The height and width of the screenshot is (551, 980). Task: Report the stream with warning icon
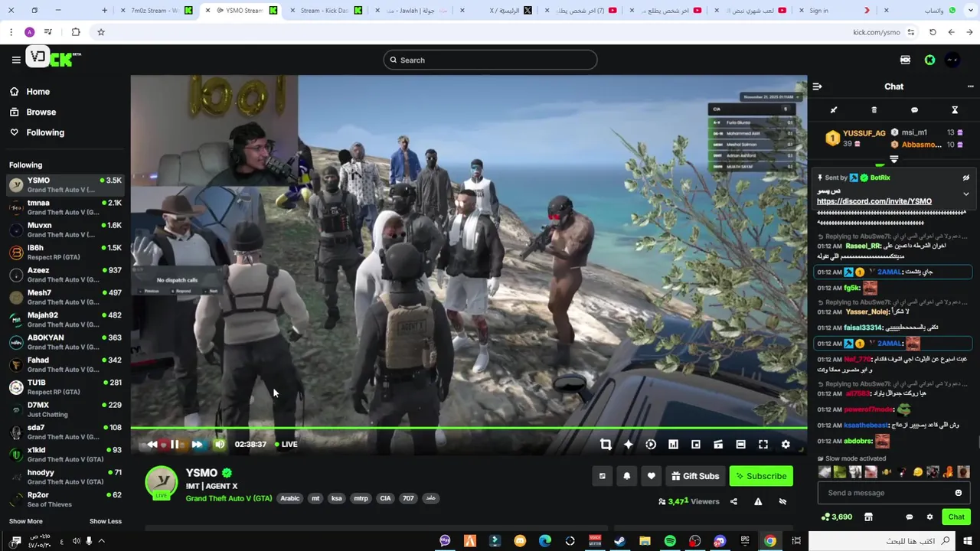pos(758,501)
